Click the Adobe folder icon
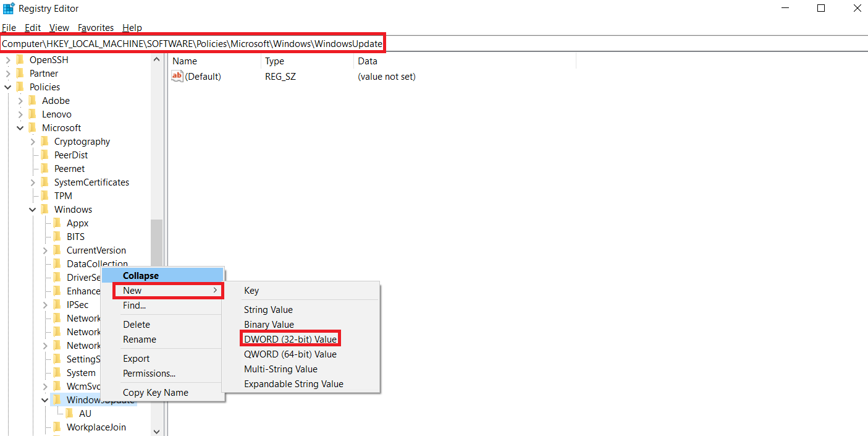 click(32, 101)
